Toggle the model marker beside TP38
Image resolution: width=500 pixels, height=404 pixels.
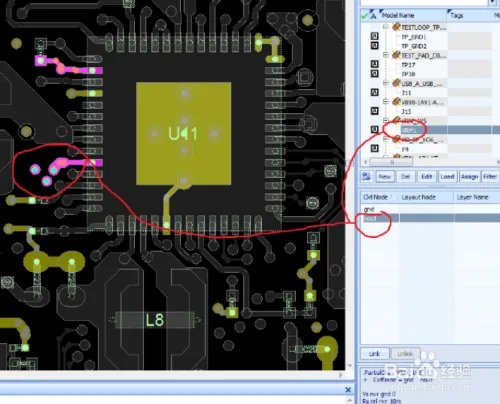pos(374,73)
